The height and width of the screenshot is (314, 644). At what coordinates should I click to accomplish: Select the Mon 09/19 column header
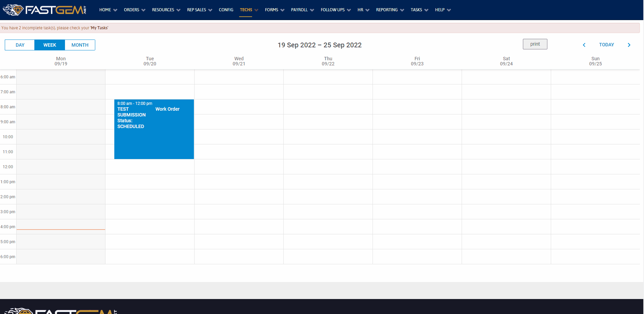[x=61, y=61]
